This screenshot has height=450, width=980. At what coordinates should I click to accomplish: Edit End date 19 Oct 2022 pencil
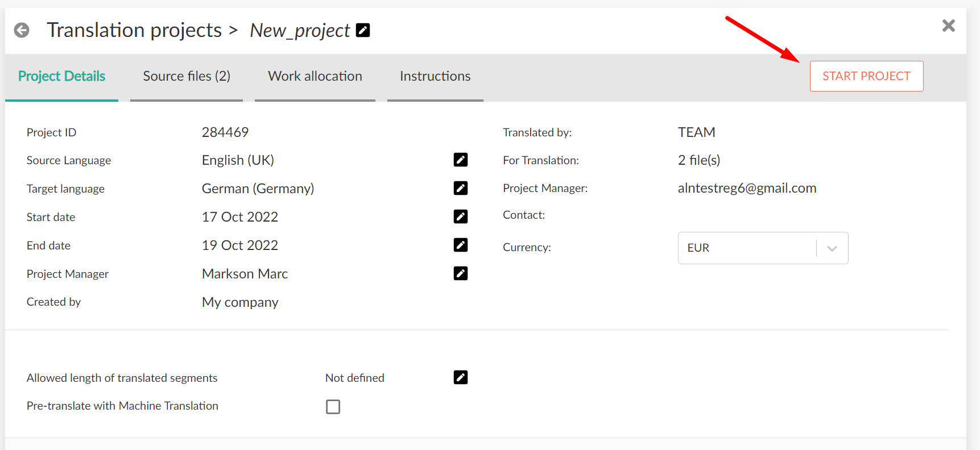[461, 245]
